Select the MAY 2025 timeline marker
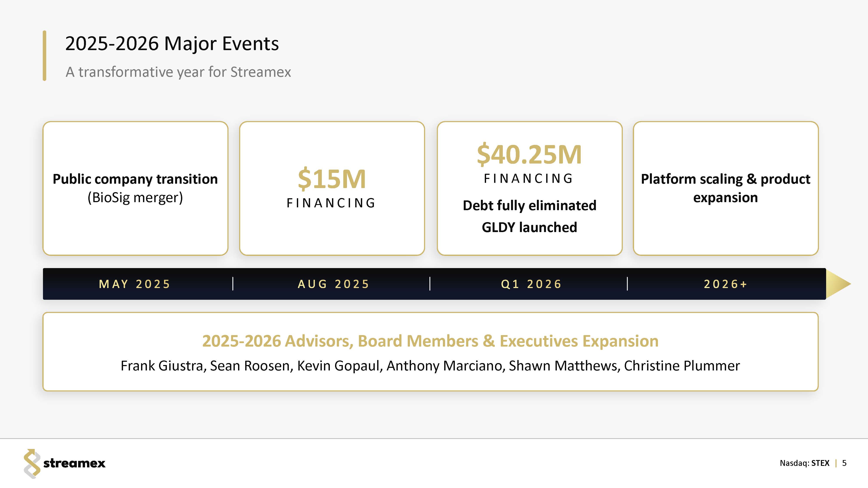 (135, 284)
